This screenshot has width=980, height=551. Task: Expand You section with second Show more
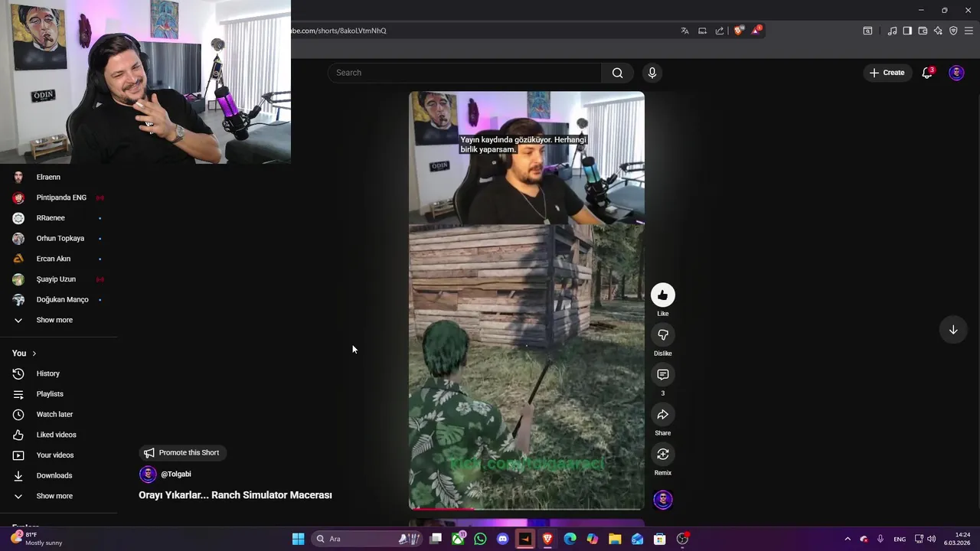click(x=54, y=496)
